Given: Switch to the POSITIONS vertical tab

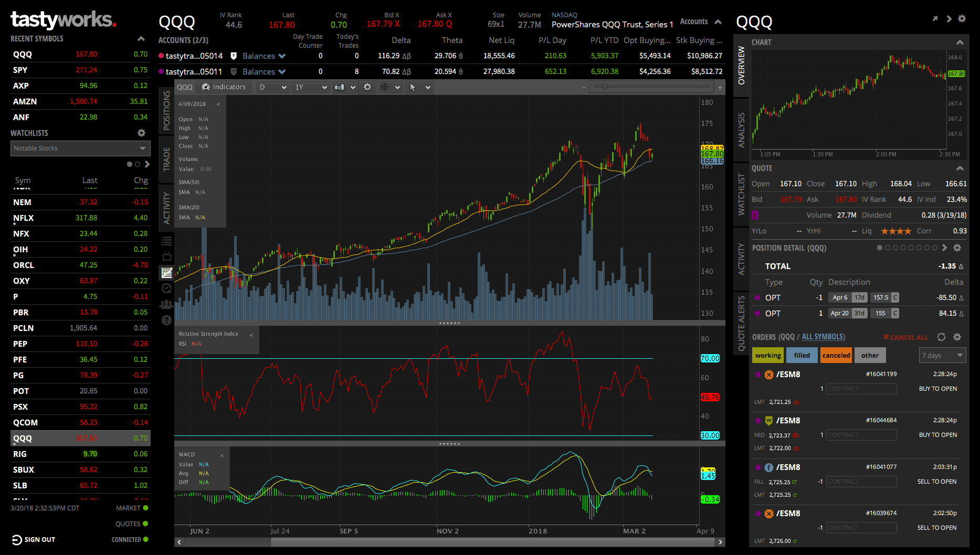Looking at the screenshot, I should [x=166, y=110].
